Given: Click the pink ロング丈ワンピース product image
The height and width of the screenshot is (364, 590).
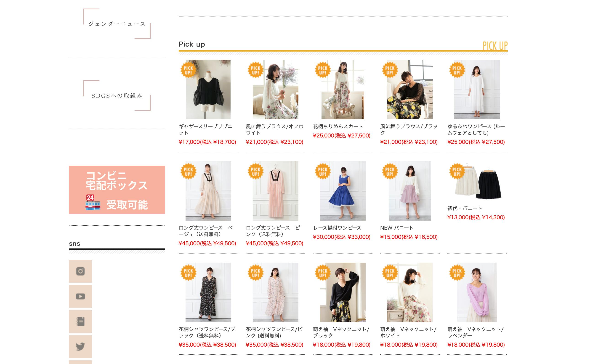Looking at the screenshot, I should [275, 191].
